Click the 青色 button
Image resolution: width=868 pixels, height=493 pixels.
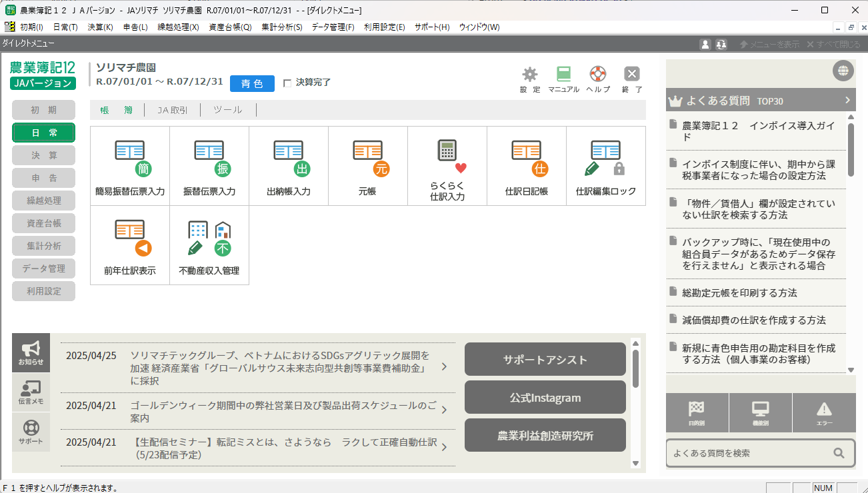point(252,83)
